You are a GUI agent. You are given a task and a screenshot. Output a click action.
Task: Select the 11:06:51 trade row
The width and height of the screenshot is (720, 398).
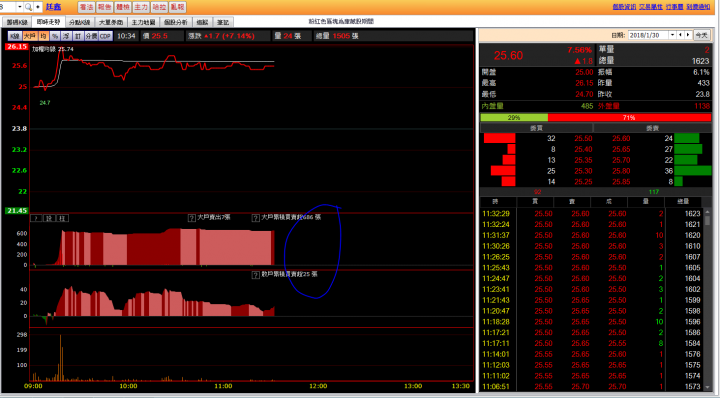coord(591,387)
